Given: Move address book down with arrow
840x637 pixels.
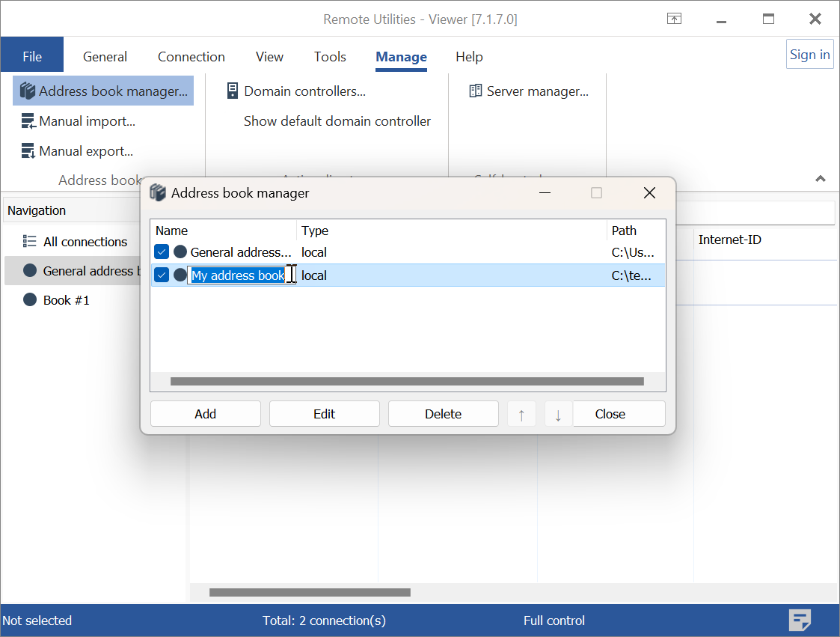Looking at the screenshot, I should click(x=558, y=414).
